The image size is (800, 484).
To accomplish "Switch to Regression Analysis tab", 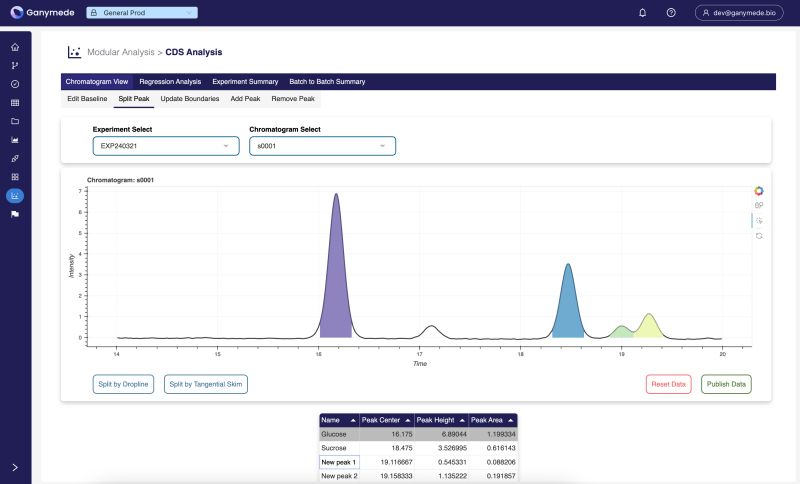I will (x=170, y=82).
